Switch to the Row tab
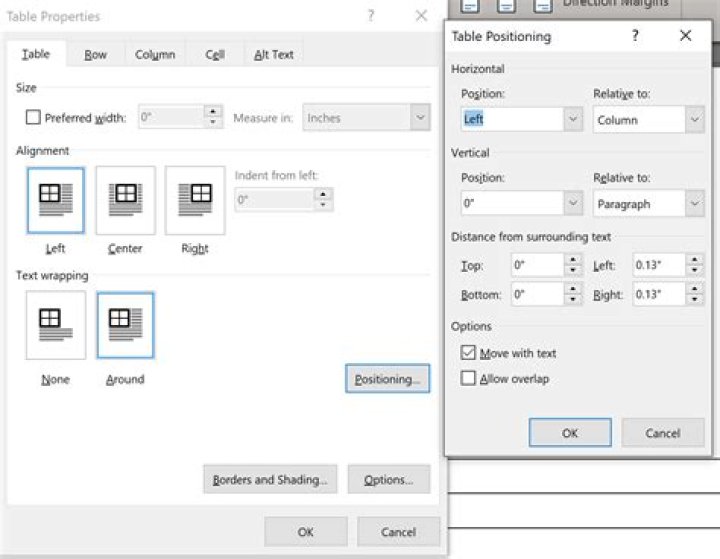Viewport: 720px width, 559px height. [96, 55]
